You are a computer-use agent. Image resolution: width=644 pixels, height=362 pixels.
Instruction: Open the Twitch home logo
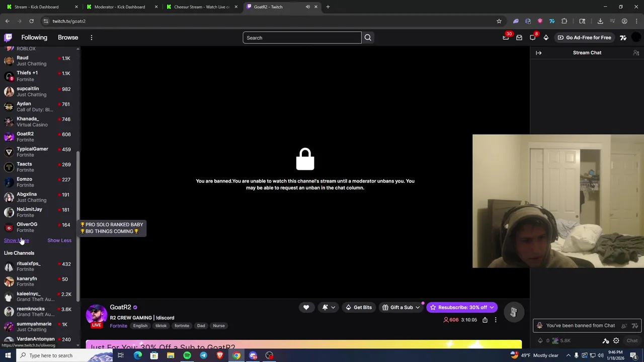pos(8,38)
